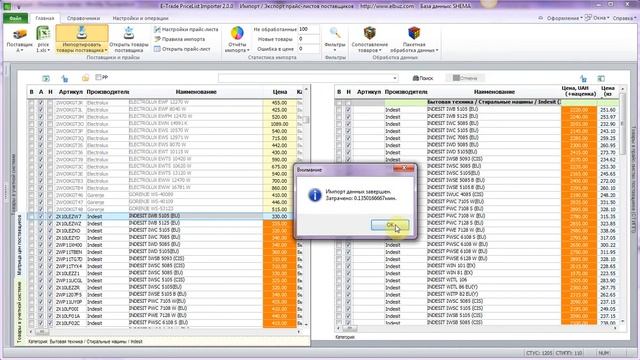Click folder icon in left panel toolbar
Screen dimensions: 640x360
85,78
